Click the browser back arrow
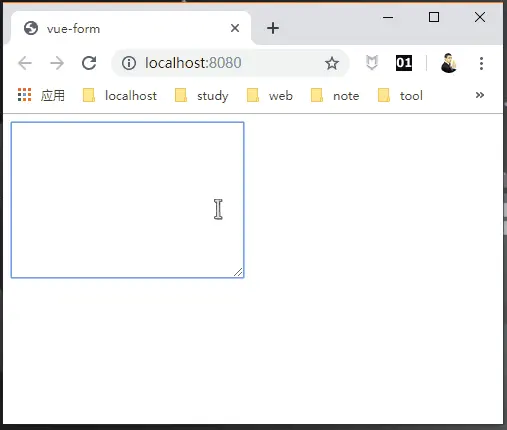Viewport: 507px width, 430px height. coord(25,63)
